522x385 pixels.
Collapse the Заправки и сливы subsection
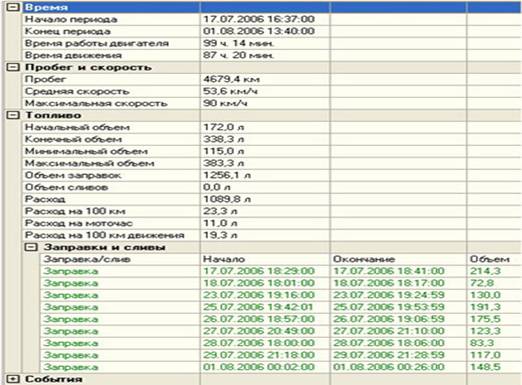[32, 247]
